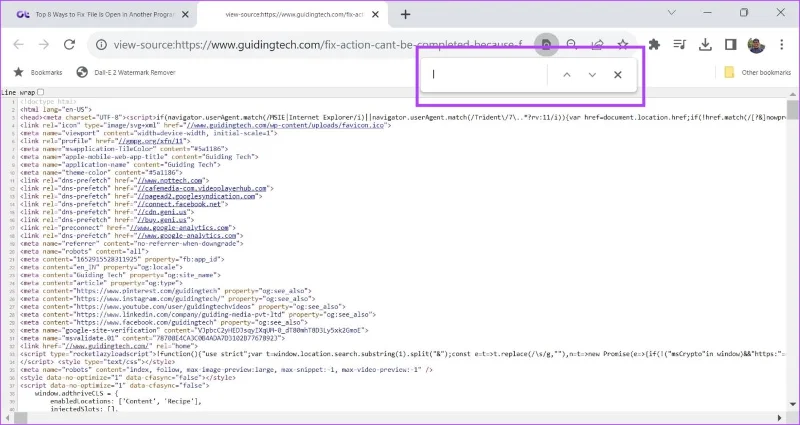Viewport: 800px width, 425px height.
Task: Open the Downloads icon
Action: pos(705,44)
